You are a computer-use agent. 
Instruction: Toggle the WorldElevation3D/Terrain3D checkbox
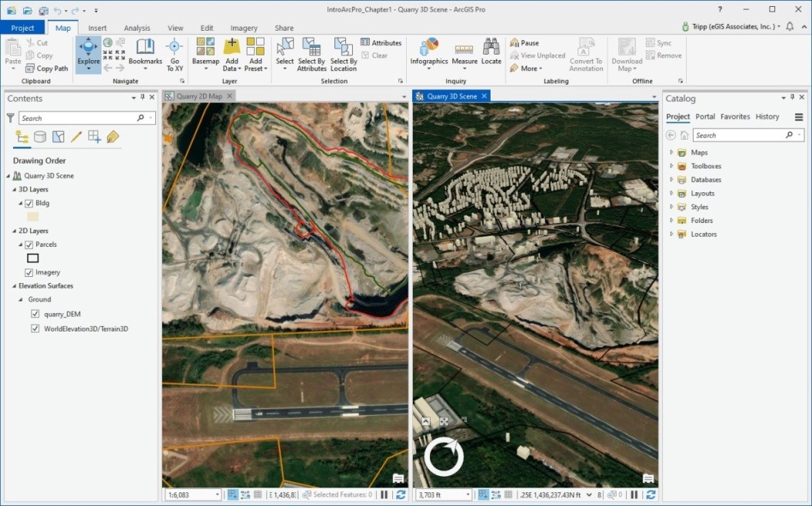coord(35,328)
